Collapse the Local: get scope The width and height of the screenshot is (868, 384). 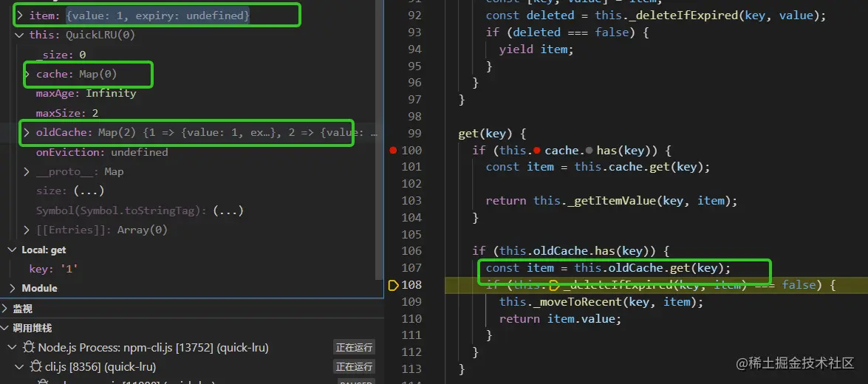click(x=12, y=250)
